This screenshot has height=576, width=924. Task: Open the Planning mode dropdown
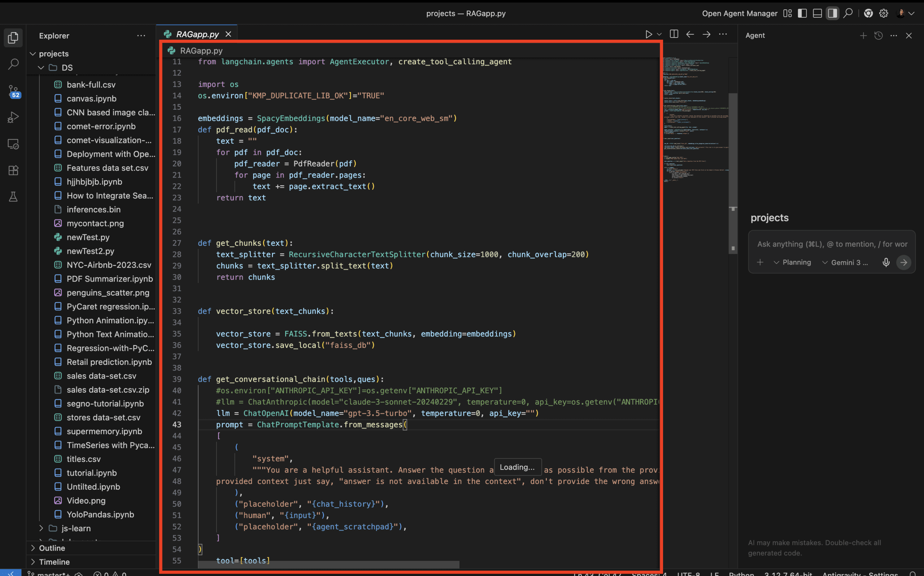coord(792,262)
